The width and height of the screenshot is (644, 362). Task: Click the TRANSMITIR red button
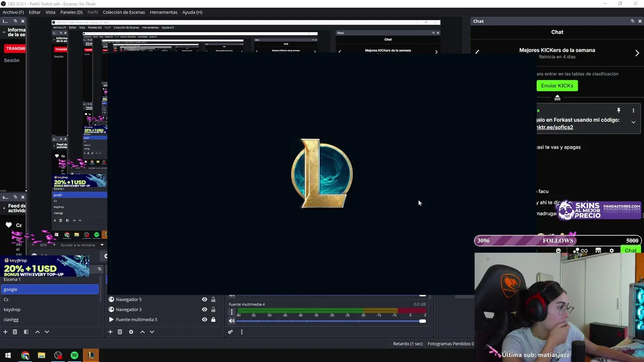tap(16, 48)
